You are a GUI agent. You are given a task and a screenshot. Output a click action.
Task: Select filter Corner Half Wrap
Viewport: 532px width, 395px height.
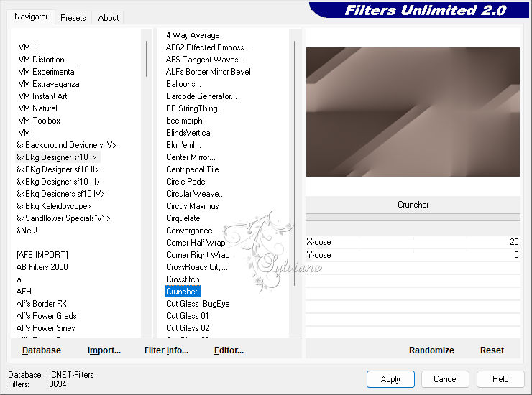pos(196,243)
